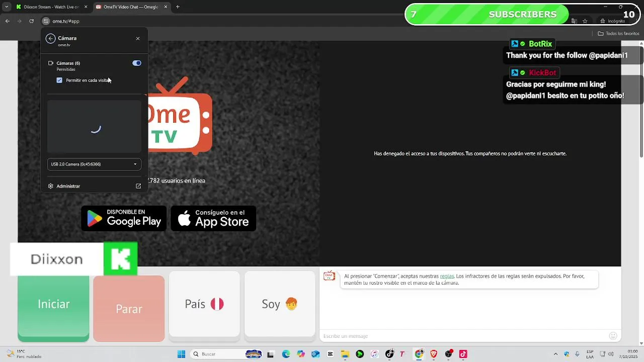Go back from the Cámara permission panel

pos(50,38)
